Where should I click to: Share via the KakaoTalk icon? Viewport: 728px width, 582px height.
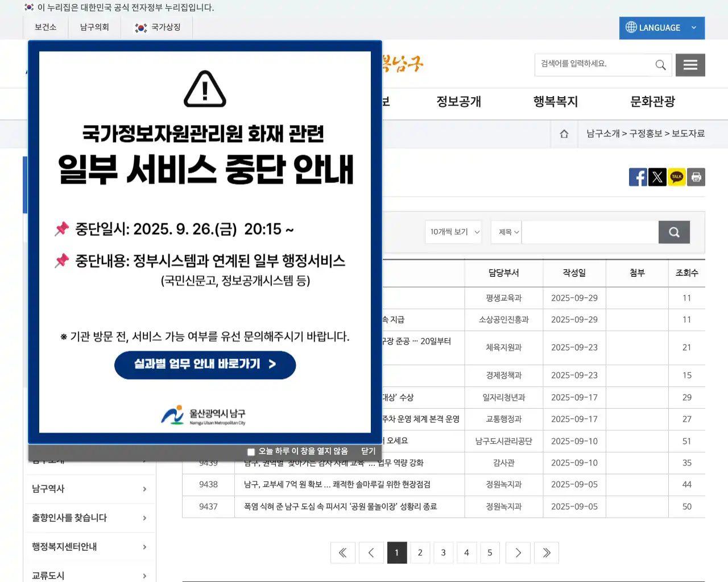[677, 177]
